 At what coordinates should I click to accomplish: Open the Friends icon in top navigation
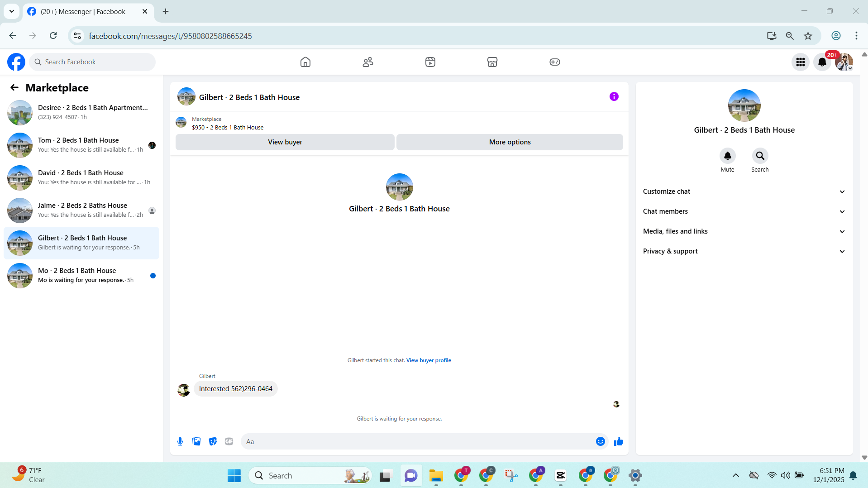pyautogui.click(x=368, y=62)
